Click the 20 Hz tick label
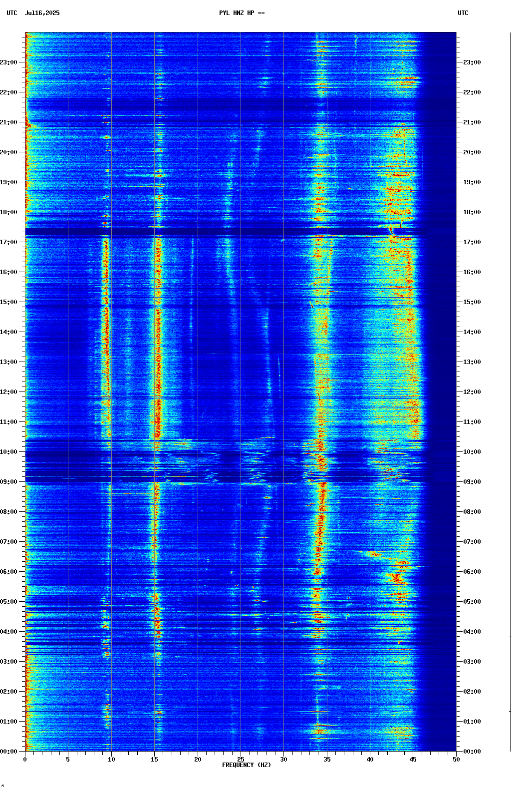 pyautogui.click(x=198, y=760)
